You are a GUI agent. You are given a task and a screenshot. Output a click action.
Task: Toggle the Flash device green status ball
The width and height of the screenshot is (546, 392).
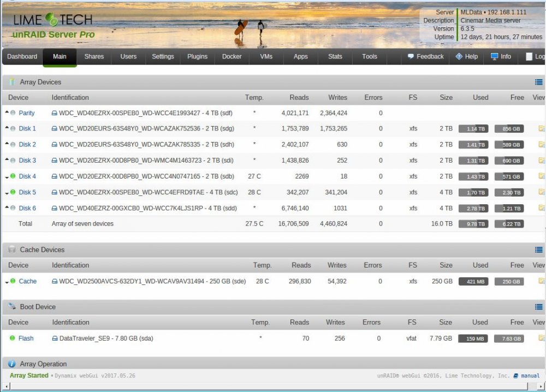click(x=12, y=338)
